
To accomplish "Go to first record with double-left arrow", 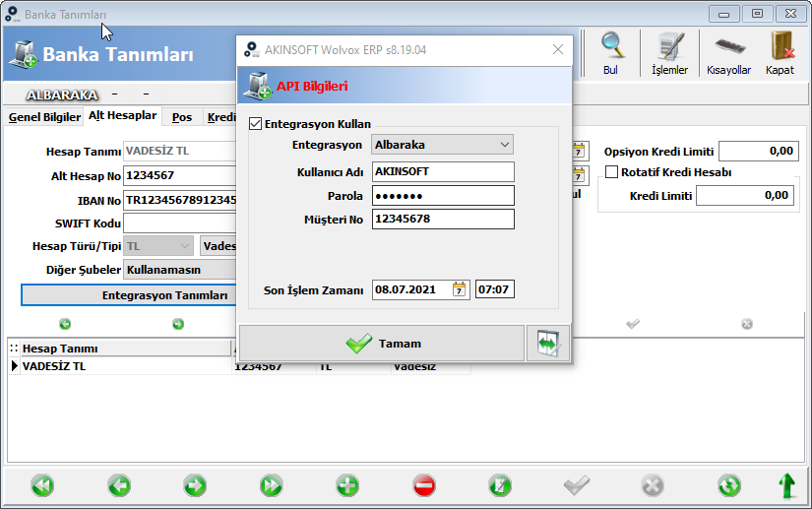I will click(x=42, y=485).
